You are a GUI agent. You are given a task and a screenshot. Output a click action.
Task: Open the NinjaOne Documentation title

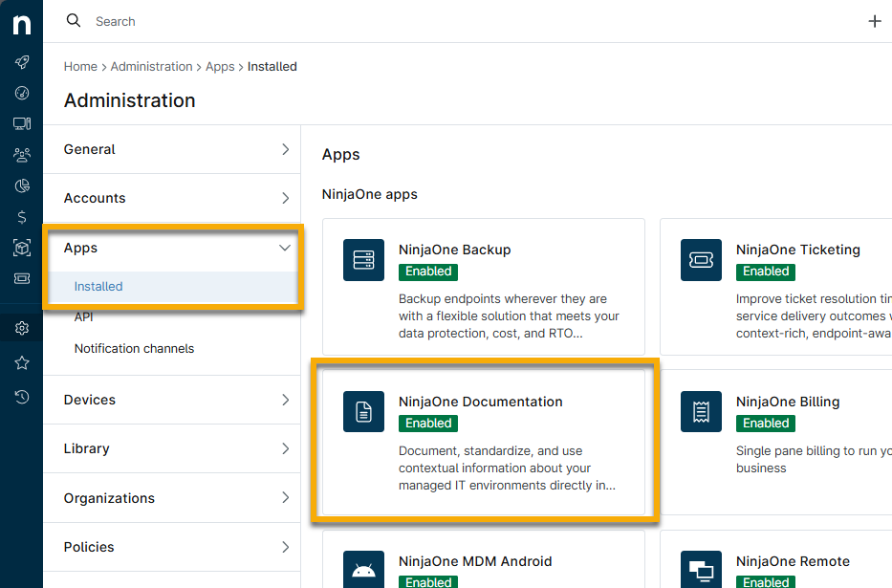(480, 402)
